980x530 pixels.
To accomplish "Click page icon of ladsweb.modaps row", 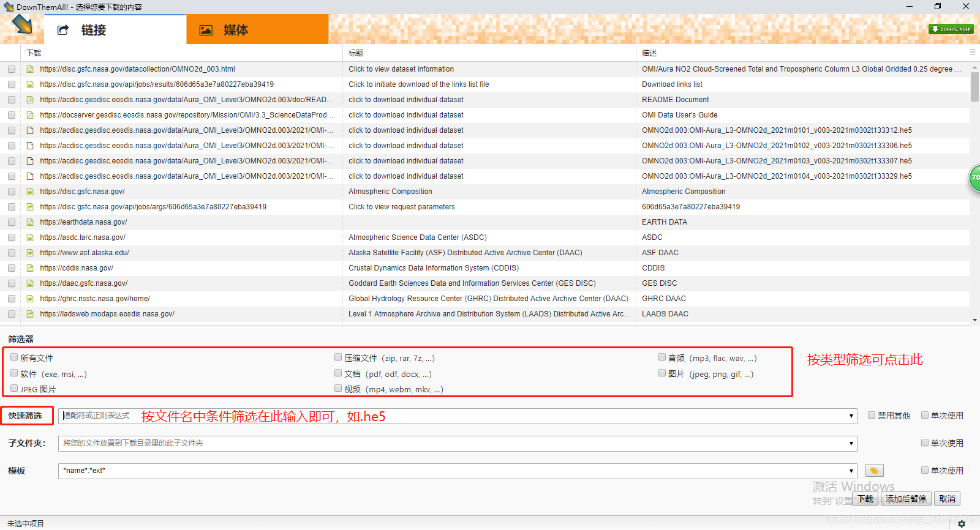I will (x=30, y=314).
